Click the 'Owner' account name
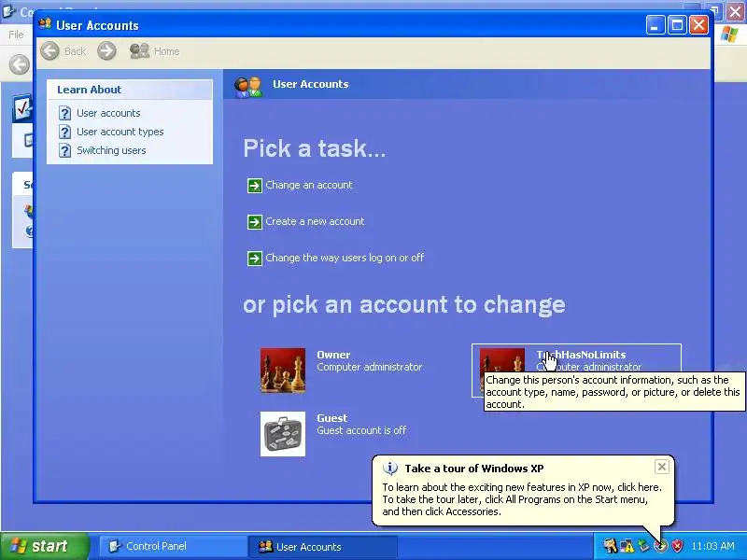Image resolution: width=747 pixels, height=560 pixels. point(333,355)
